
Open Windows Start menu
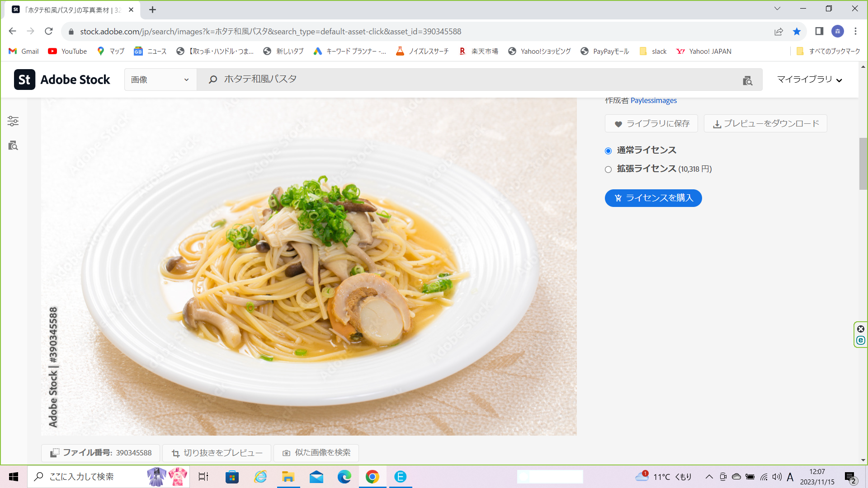tap(14, 477)
